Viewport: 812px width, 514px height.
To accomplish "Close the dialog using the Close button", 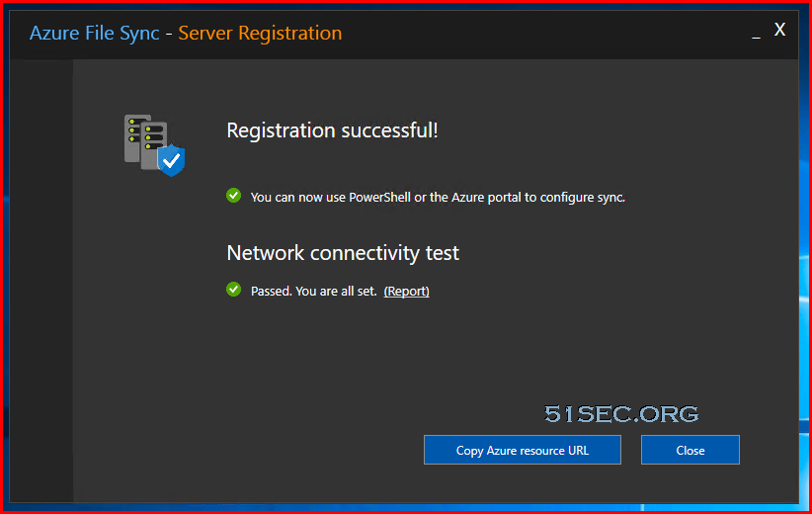I will [x=690, y=450].
